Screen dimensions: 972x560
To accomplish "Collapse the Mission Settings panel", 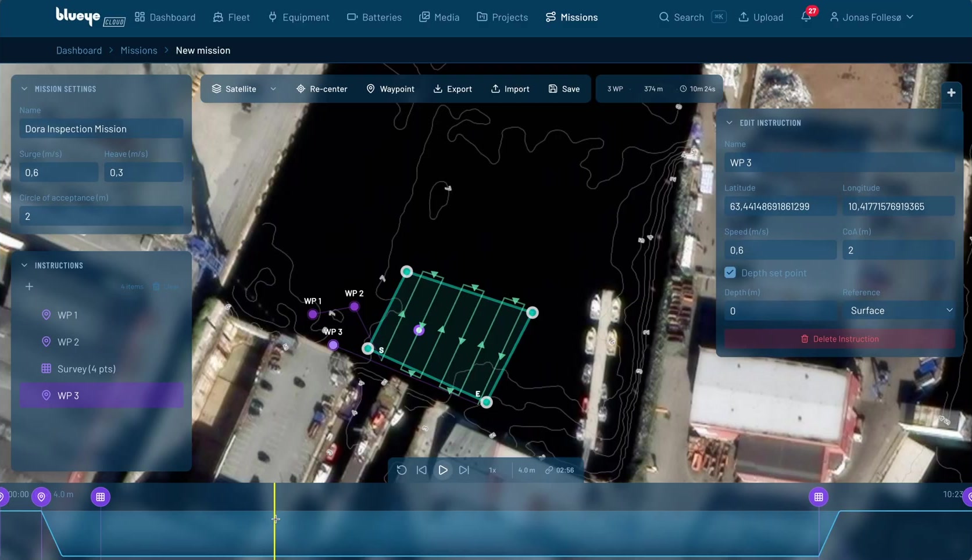I will coord(24,89).
